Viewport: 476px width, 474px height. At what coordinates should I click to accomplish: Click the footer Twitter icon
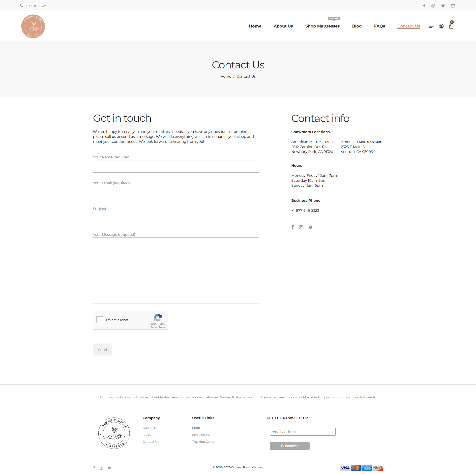pos(109,468)
